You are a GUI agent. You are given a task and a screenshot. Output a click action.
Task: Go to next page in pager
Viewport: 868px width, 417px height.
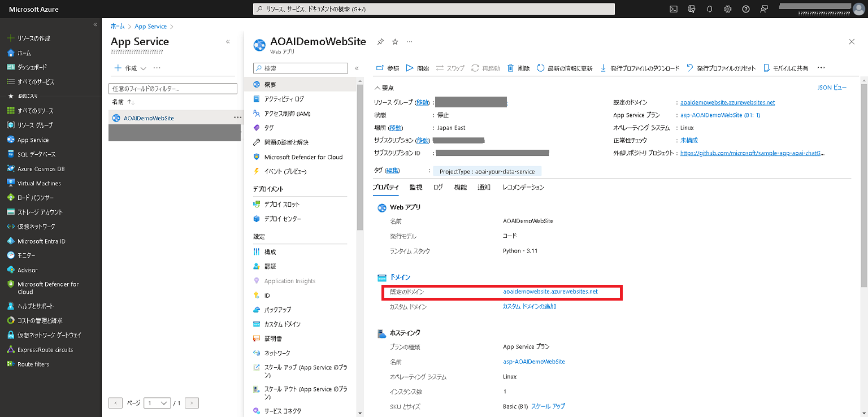pyautogui.click(x=192, y=403)
